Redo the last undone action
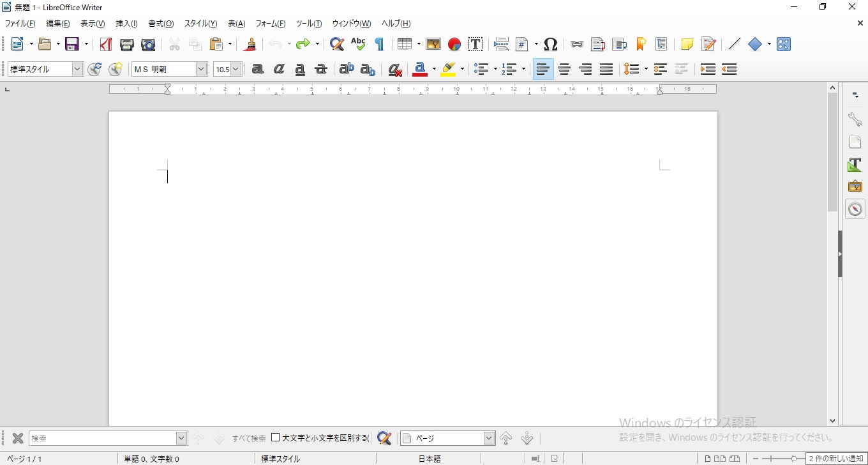The image size is (868, 465). click(x=303, y=44)
